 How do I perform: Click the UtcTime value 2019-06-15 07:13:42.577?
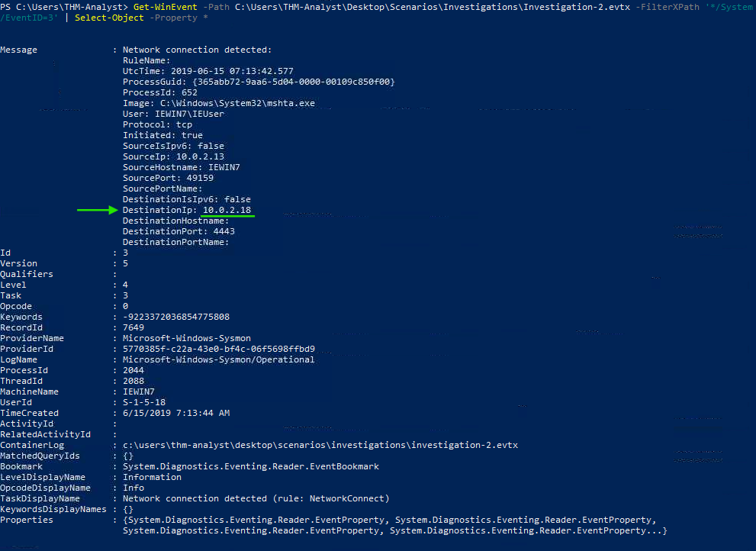pyautogui.click(x=232, y=71)
